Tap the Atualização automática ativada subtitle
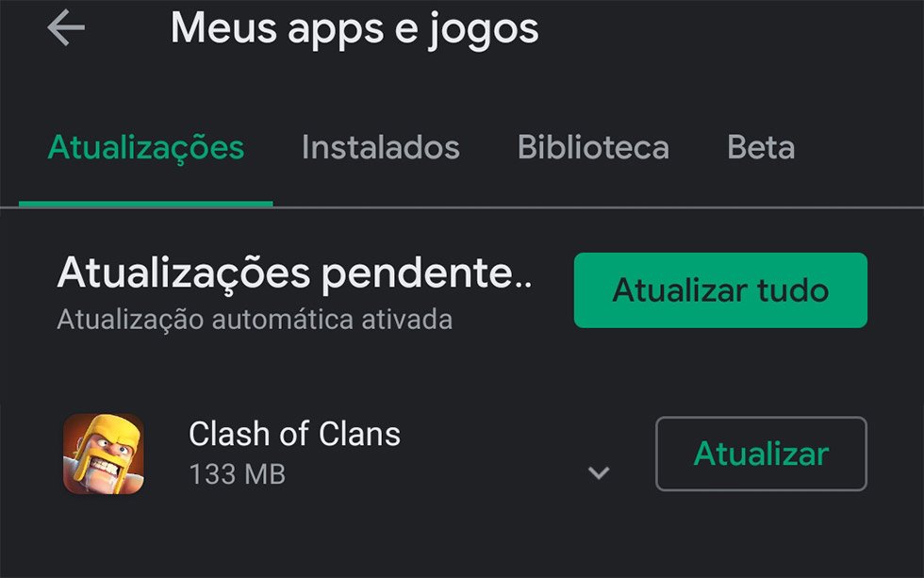 point(255,320)
